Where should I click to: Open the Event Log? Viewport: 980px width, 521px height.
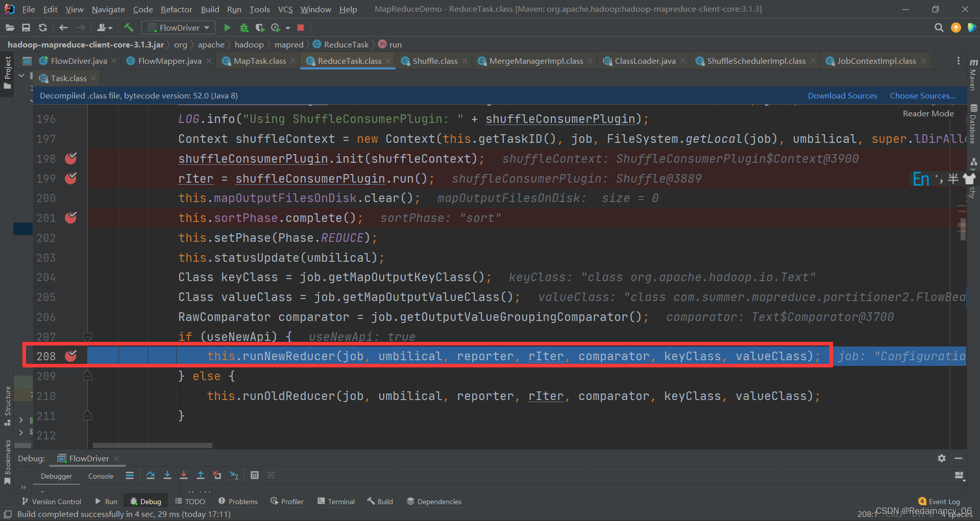click(x=939, y=502)
